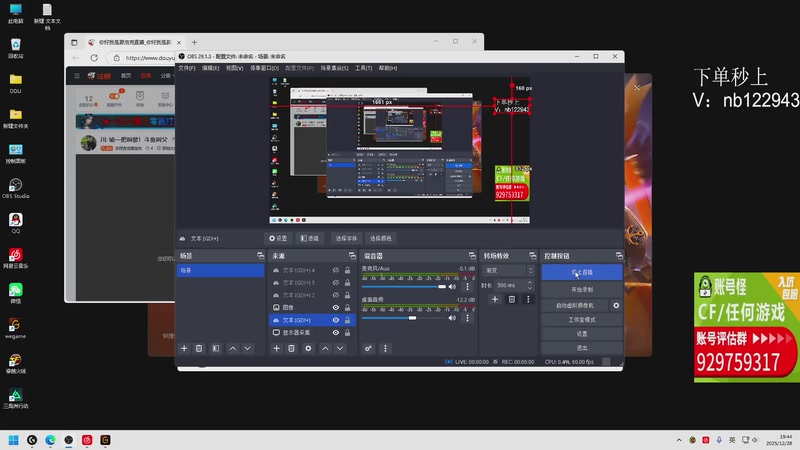
Task: Hide the 显示器采集 source via eye icon
Action: click(336, 332)
